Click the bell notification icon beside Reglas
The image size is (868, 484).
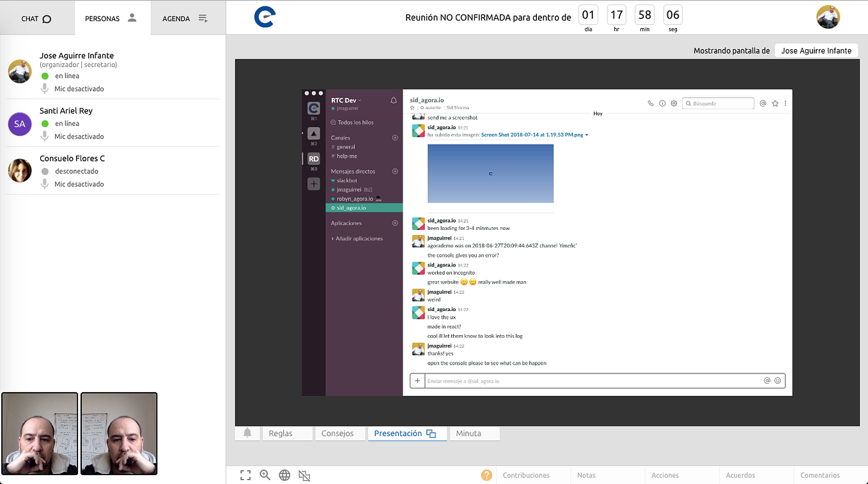coord(247,433)
